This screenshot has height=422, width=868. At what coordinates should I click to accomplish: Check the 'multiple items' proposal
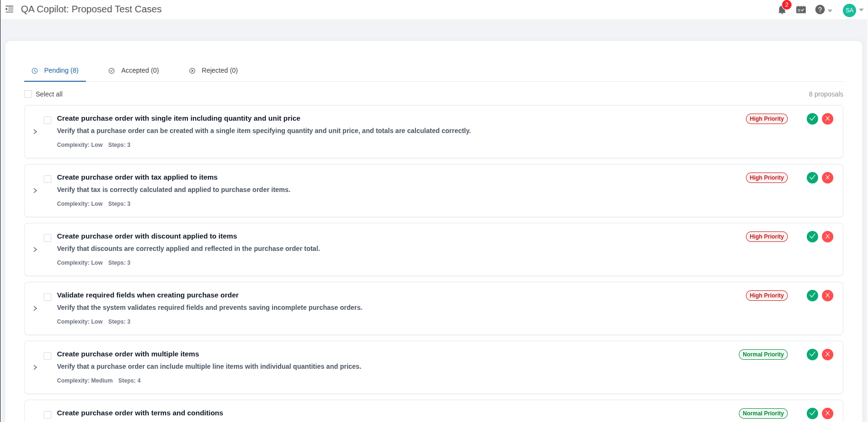pos(47,356)
